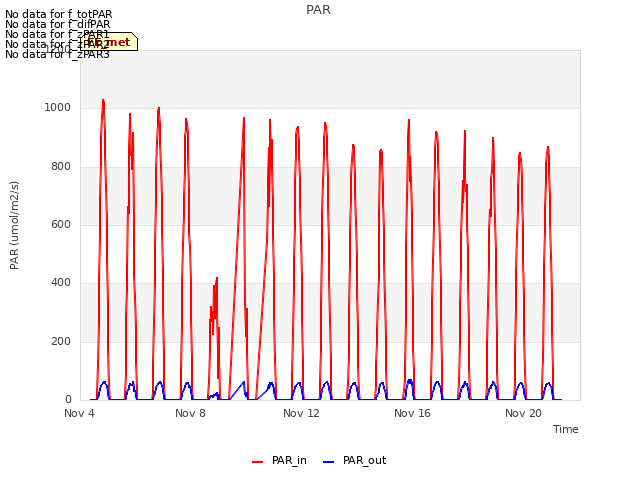This screenshot has height=480, width=640.
Task: Toggle the PAR_in legend entry
Action: click(280, 461)
